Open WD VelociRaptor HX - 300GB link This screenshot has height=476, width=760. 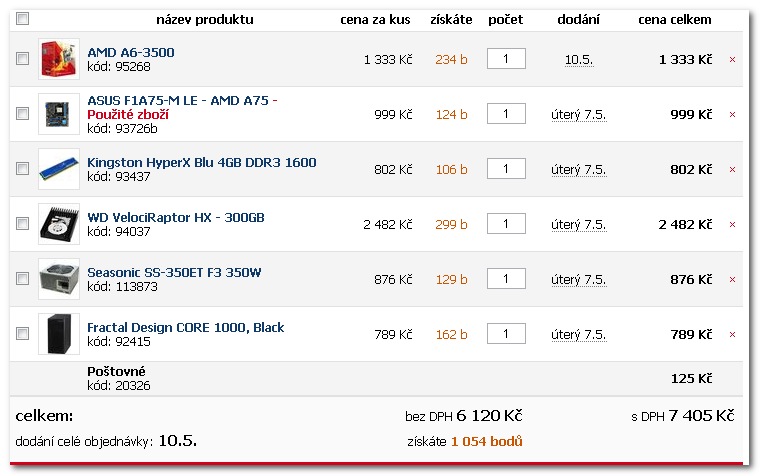coord(176,217)
